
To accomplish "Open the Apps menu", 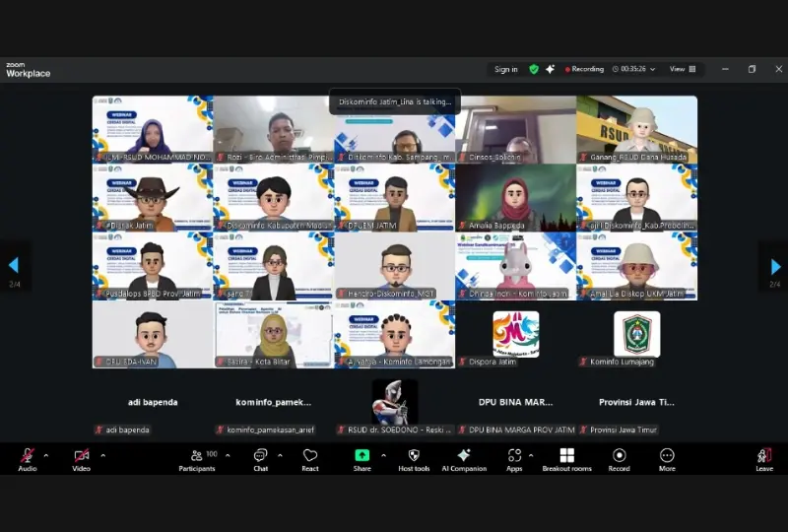I will pyautogui.click(x=514, y=459).
